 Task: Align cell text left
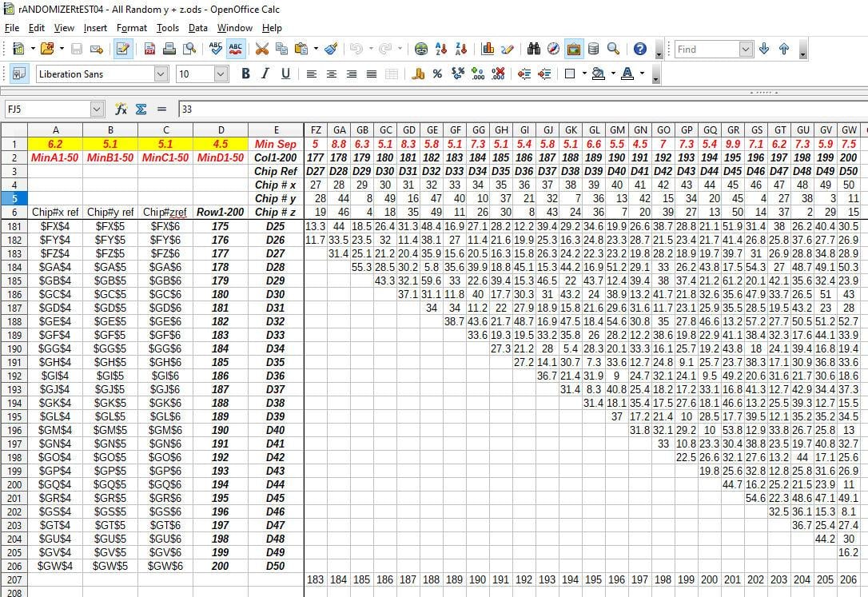pos(312,74)
